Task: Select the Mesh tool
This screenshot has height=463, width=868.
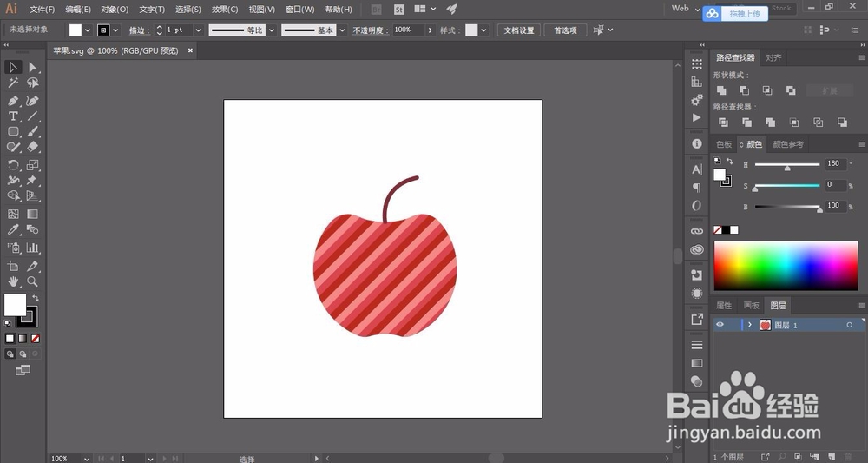Action: coord(13,215)
